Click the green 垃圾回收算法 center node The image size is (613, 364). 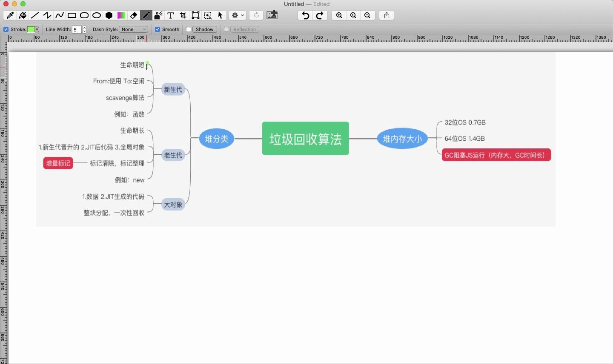click(x=306, y=139)
